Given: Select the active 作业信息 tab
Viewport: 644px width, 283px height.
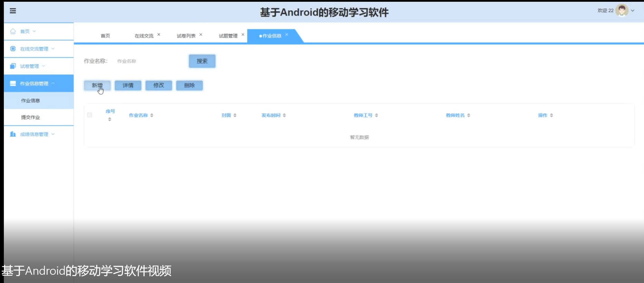Looking at the screenshot, I should coord(272,36).
